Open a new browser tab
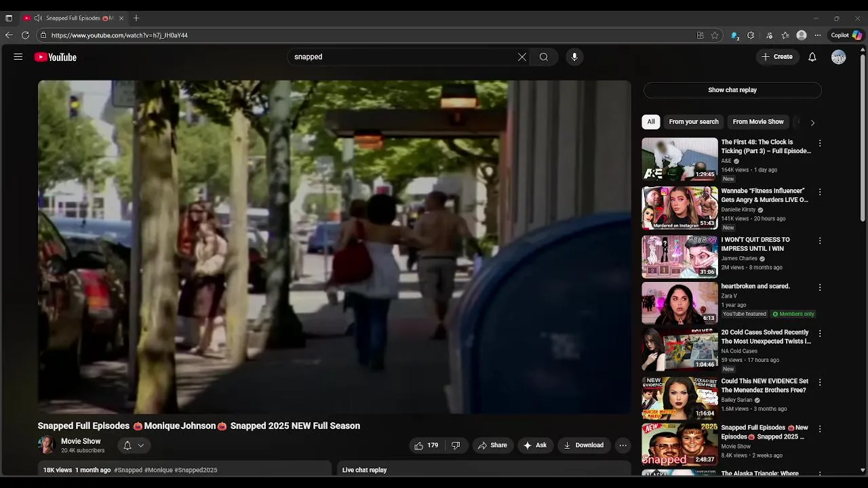The width and height of the screenshot is (868, 488). pyautogui.click(x=136, y=18)
